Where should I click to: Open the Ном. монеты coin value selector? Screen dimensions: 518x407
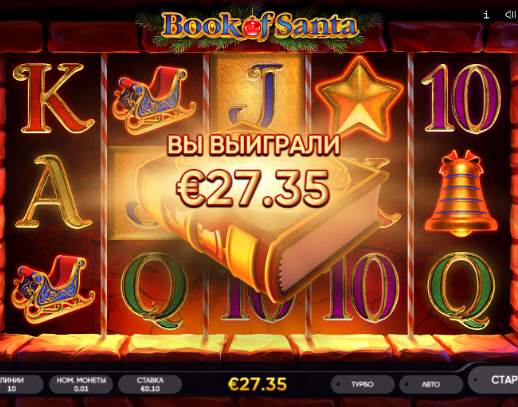[81, 384]
